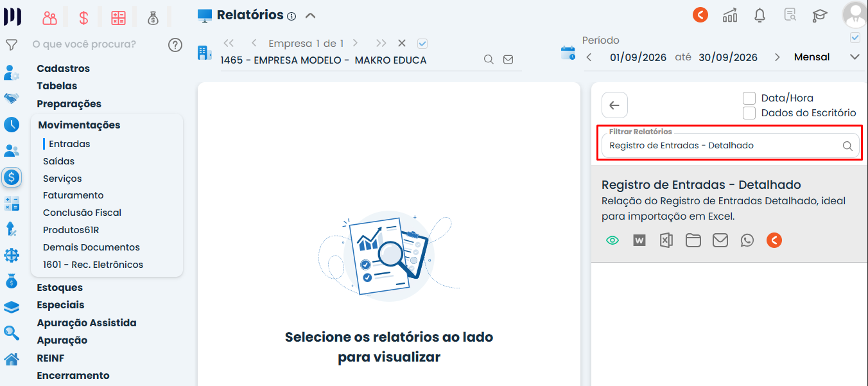Expand the Apuração Assistida menu
The height and width of the screenshot is (386, 868).
(x=87, y=323)
